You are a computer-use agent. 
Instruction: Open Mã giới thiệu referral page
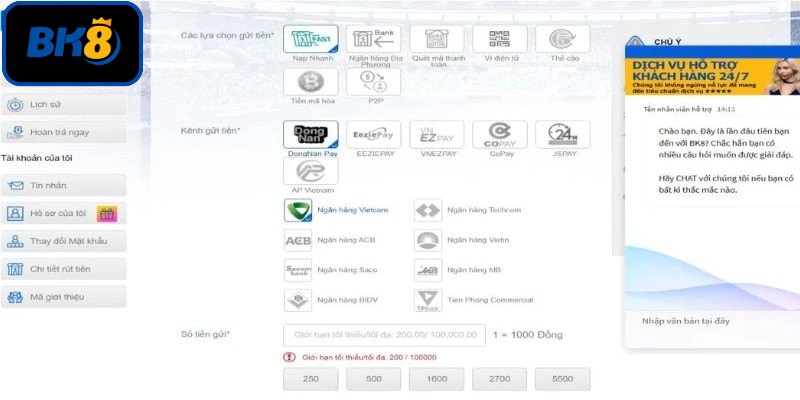[64, 297]
